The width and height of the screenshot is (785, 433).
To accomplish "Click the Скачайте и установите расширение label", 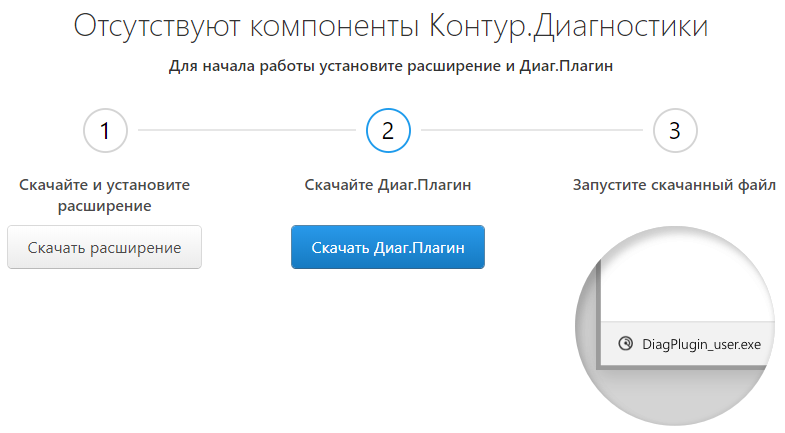I will pyautogui.click(x=104, y=195).
